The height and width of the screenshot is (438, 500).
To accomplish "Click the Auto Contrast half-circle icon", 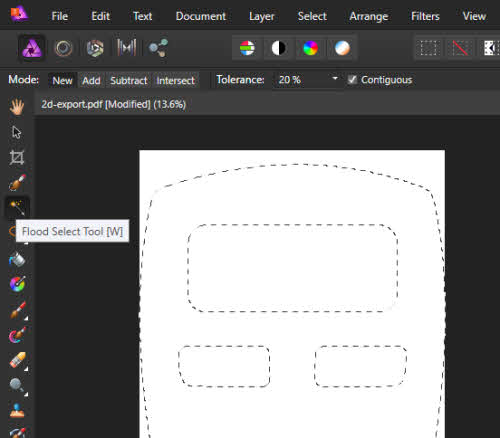I will point(279,48).
